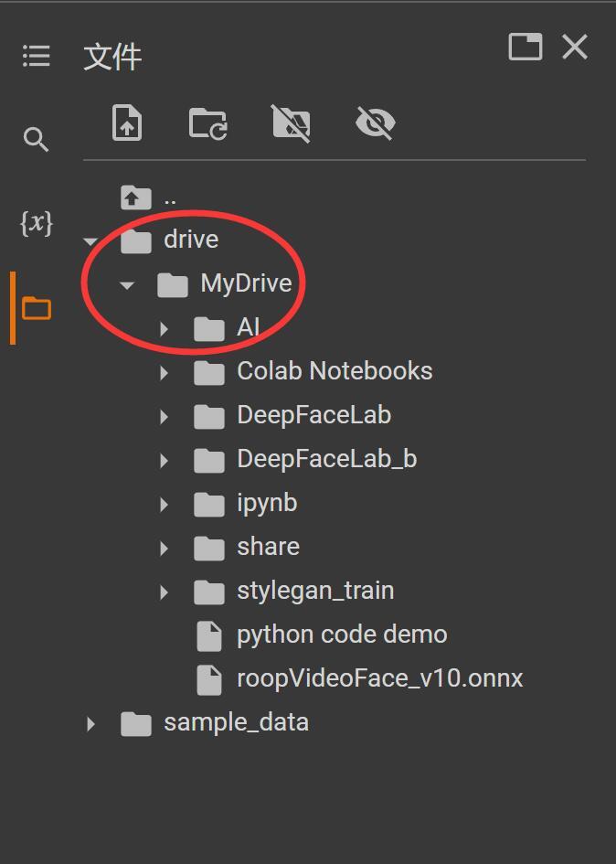Select the DeepFaceLab label
This screenshot has height=864, width=616.
[314, 415]
